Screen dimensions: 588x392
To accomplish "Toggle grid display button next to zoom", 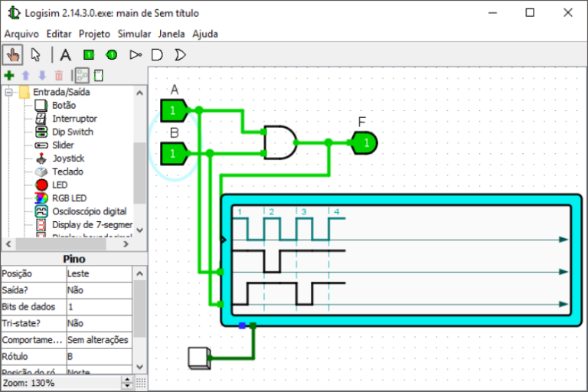I will tap(141, 383).
